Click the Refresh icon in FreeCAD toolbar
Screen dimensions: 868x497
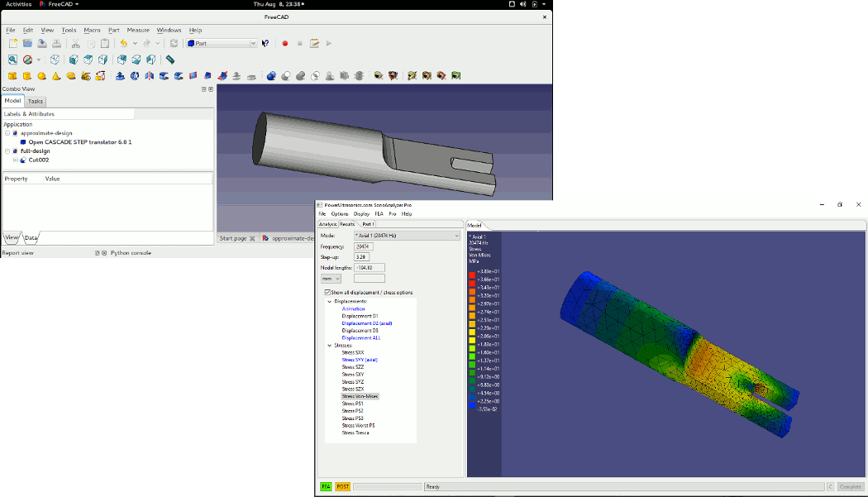coord(174,43)
